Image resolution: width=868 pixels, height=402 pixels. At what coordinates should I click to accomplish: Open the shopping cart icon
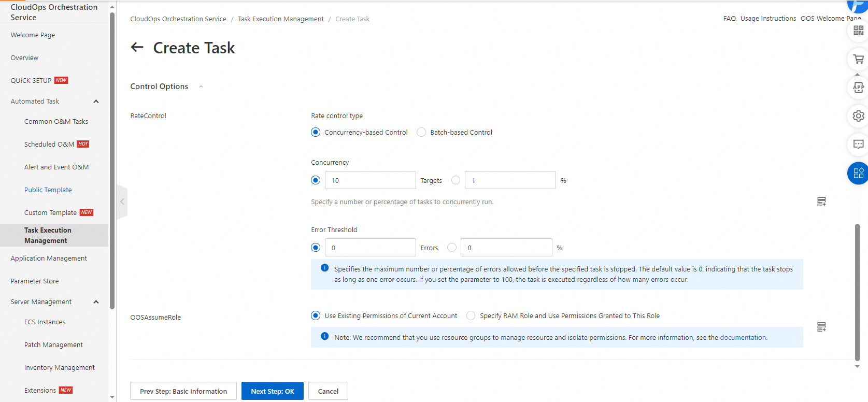coord(858,59)
